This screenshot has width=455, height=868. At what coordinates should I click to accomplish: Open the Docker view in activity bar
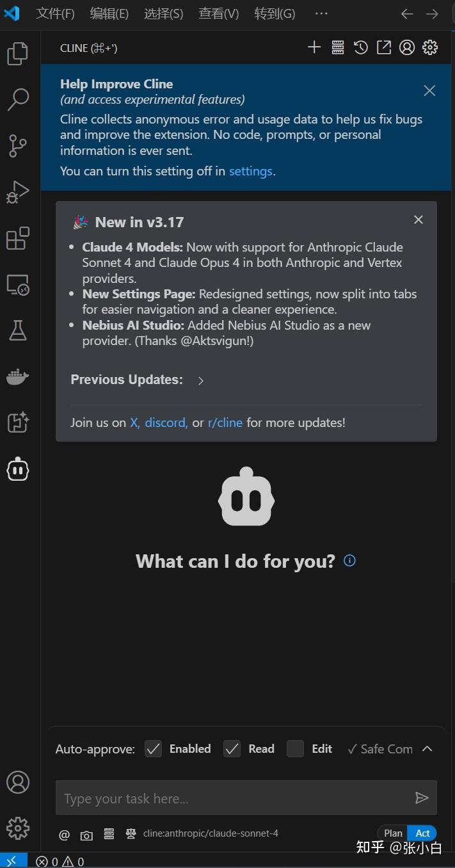[x=18, y=378]
